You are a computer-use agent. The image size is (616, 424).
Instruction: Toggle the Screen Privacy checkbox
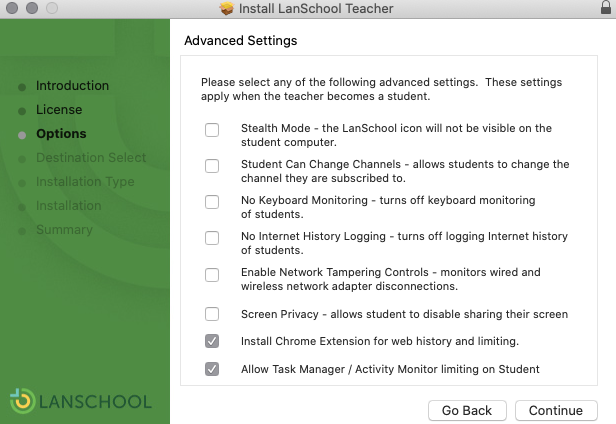click(212, 314)
